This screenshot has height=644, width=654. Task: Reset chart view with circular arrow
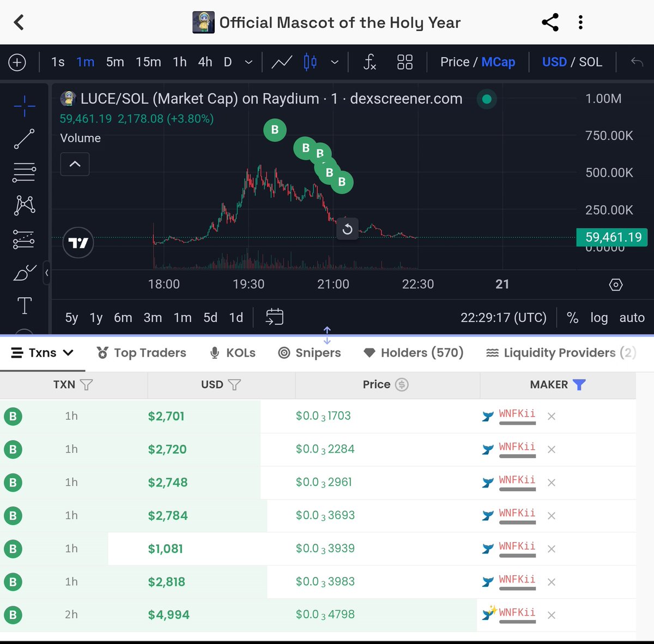tap(347, 229)
